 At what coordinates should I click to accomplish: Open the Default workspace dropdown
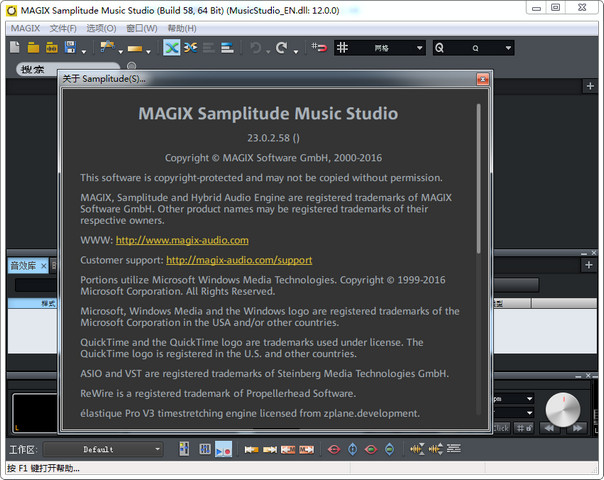[102, 450]
